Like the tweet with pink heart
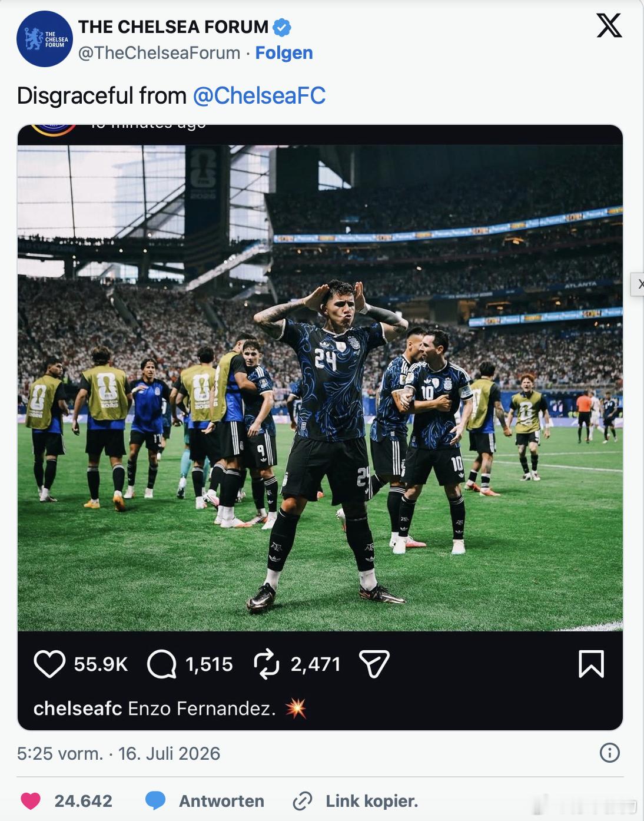Screen dimensions: 644x821 pyautogui.click(x=31, y=801)
